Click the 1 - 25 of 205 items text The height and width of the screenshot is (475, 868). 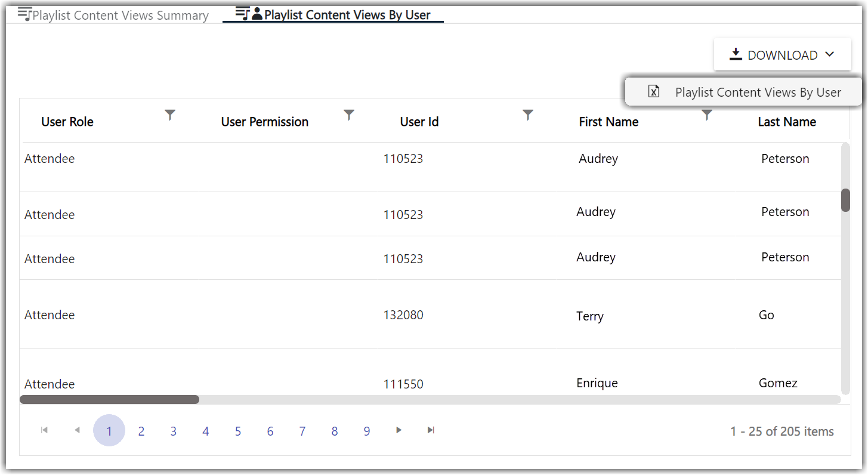[782, 431]
